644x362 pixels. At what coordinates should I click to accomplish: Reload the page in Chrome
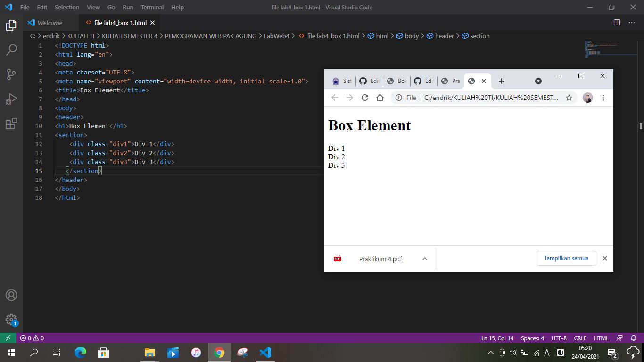pos(364,98)
